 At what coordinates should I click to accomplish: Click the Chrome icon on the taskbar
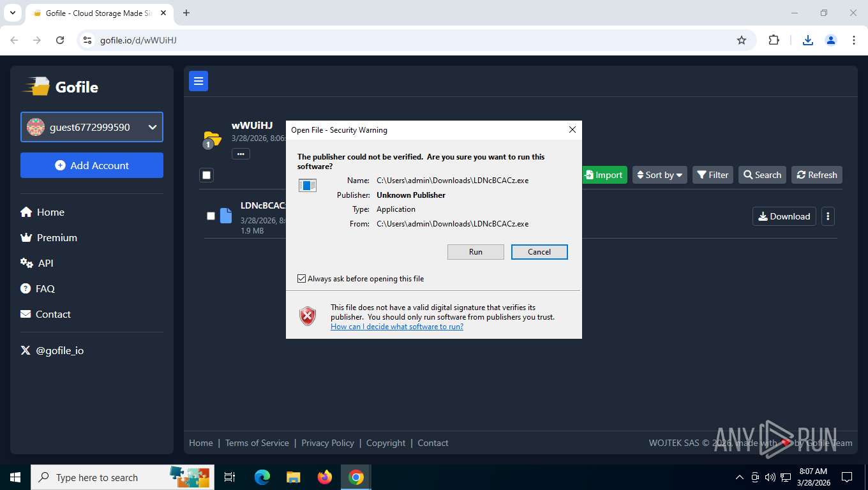tap(356, 477)
